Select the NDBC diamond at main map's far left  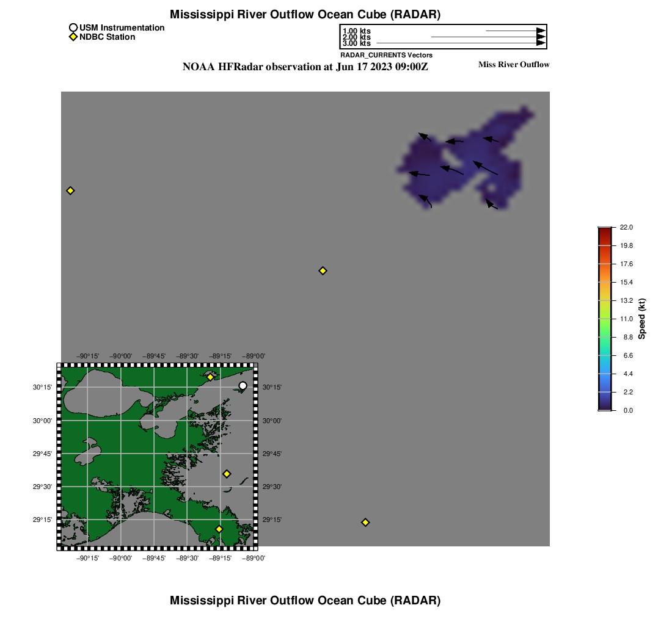click(70, 190)
